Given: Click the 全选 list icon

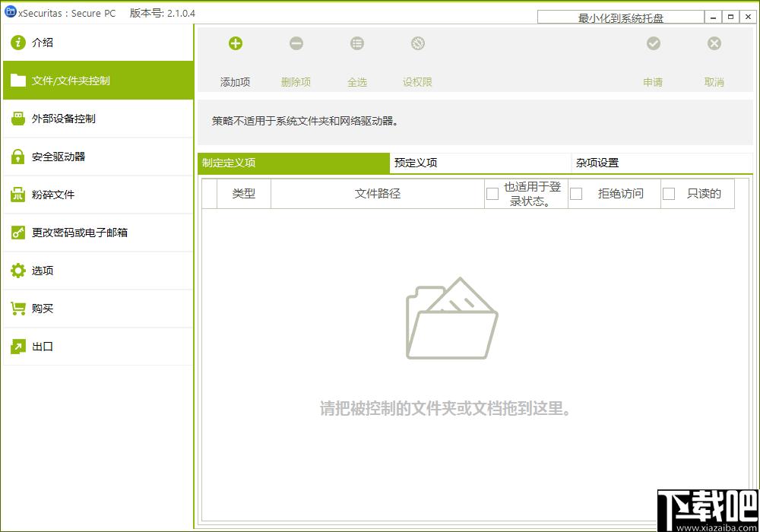Looking at the screenshot, I should [356, 43].
